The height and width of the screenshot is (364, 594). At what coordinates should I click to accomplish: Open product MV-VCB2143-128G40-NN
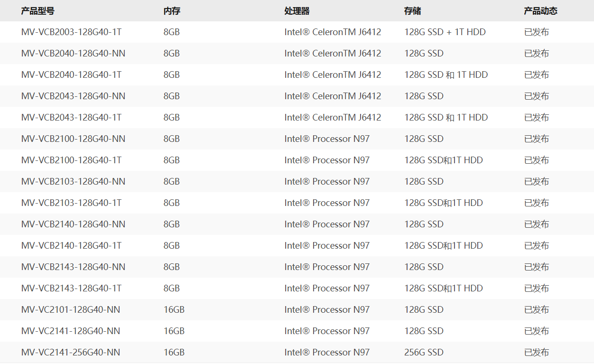(x=73, y=267)
